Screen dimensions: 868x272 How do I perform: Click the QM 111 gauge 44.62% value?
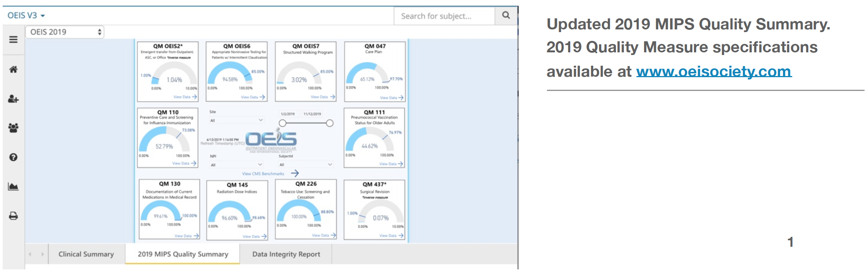click(370, 146)
